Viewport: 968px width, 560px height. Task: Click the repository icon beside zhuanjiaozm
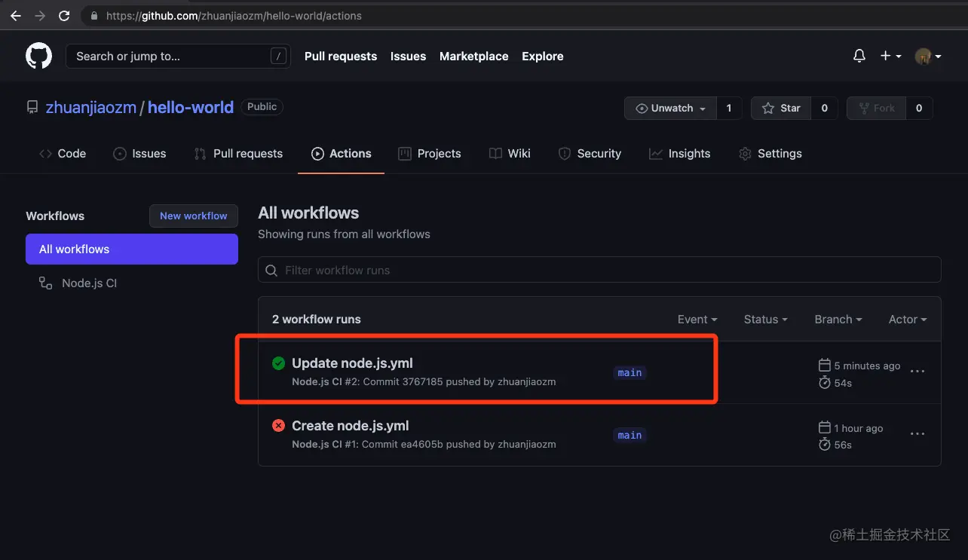click(32, 108)
